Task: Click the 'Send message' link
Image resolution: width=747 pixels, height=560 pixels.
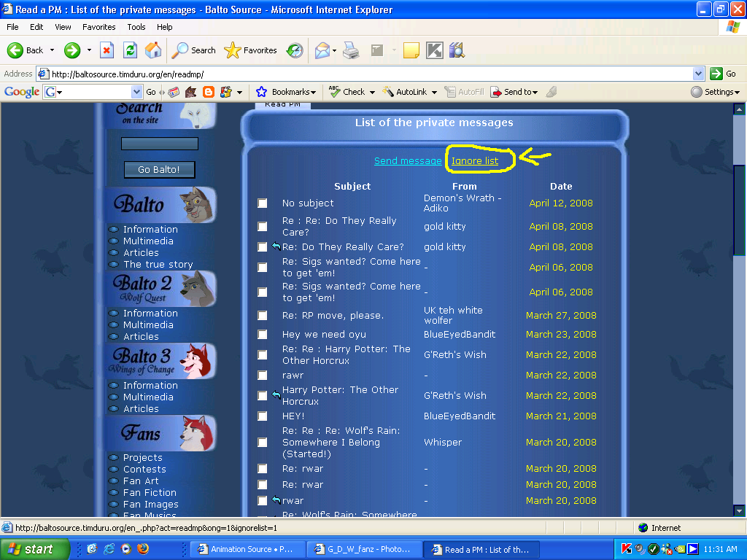Action: click(x=408, y=161)
